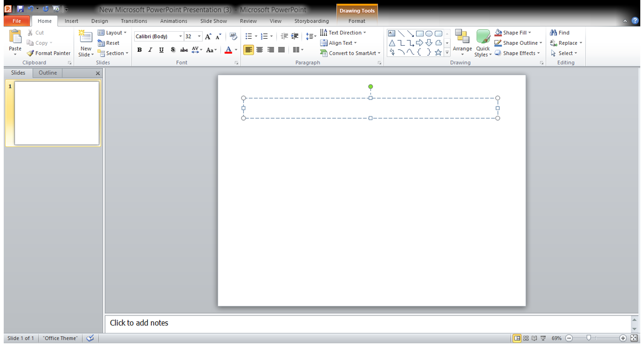The image size is (644, 347).
Task: Decrease list indent level
Action: click(x=284, y=36)
